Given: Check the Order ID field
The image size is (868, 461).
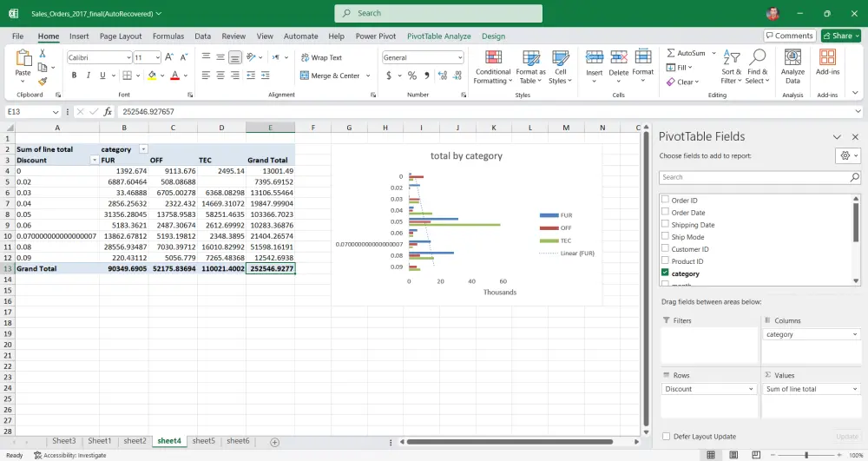Looking at the screenshot, I should click(x=665, y=200).
